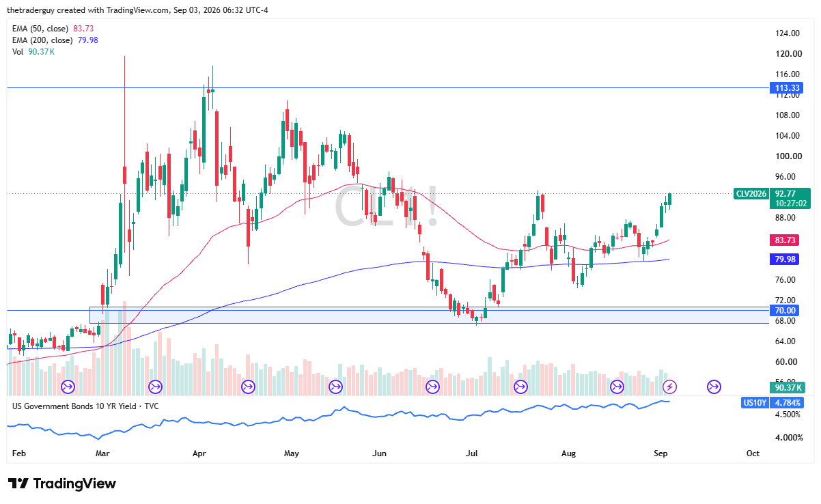Click the March contract rollover marker icon
This screenshot has width=821, height=504.
(x=155, y=387)
